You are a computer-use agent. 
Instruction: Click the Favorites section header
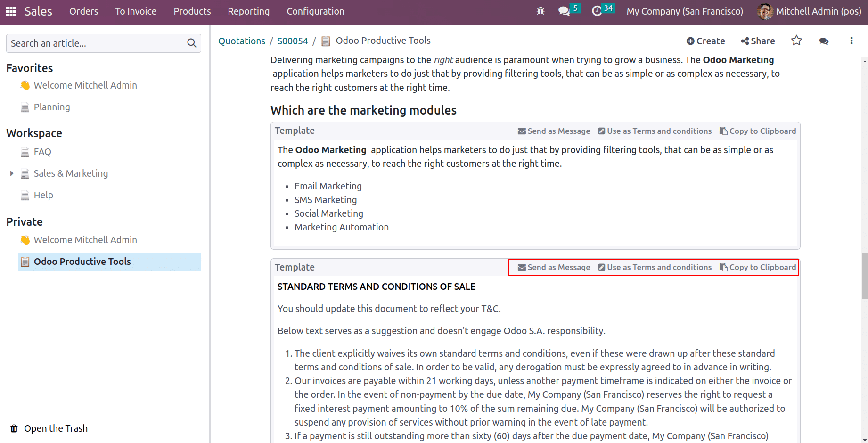point(30,68)
